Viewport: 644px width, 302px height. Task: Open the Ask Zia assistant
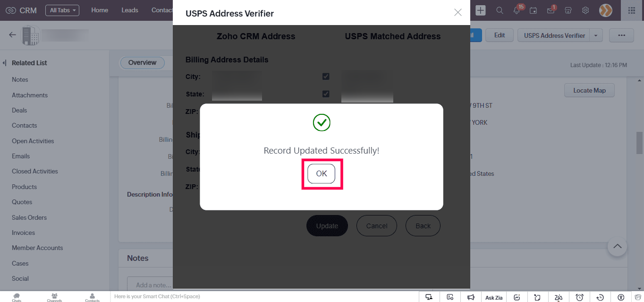tap(494, 297)
